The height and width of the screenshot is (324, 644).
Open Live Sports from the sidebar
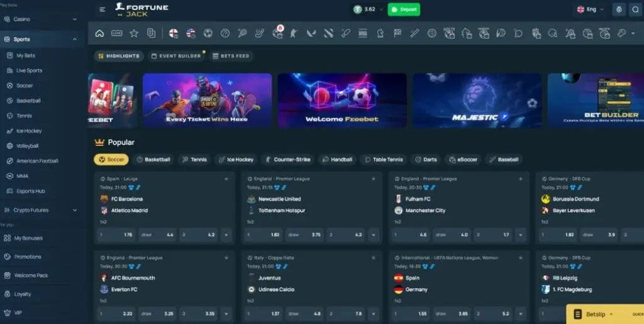coord(29,70)
